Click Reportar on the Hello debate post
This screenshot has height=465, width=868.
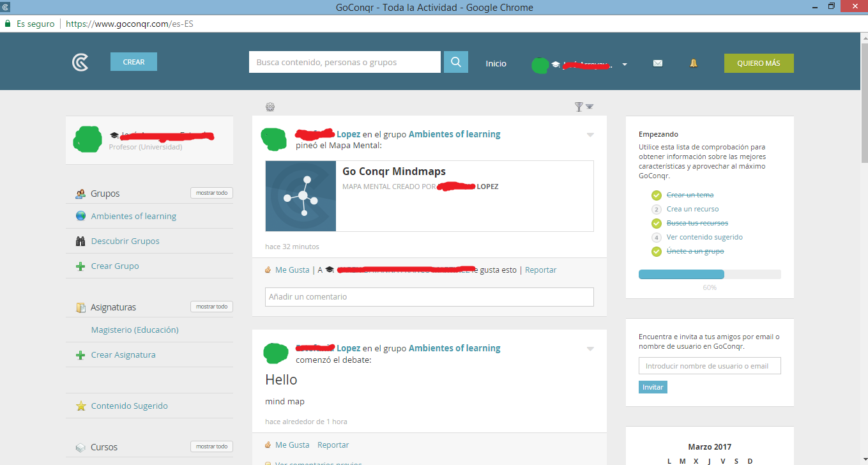click(x=333, y=445)
